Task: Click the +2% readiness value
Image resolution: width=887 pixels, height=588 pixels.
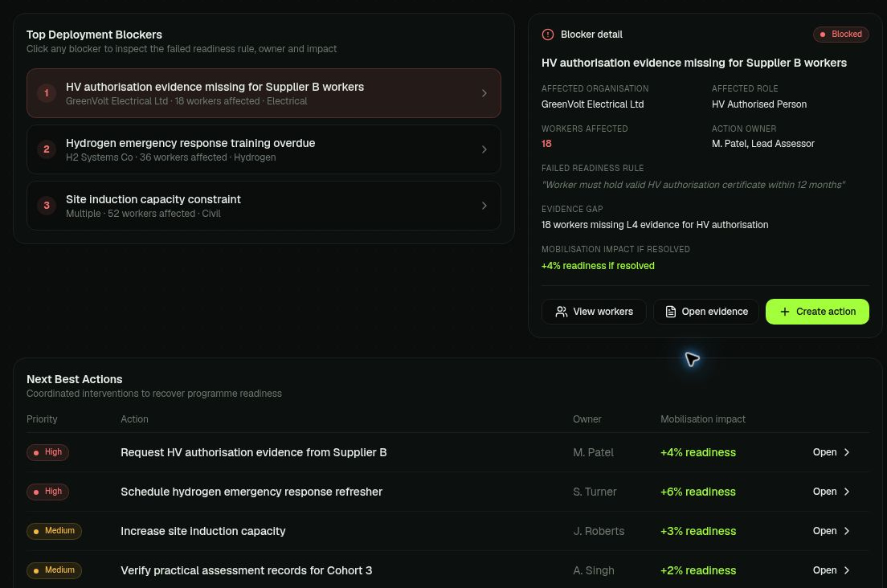Action: [x=698, y=570]
